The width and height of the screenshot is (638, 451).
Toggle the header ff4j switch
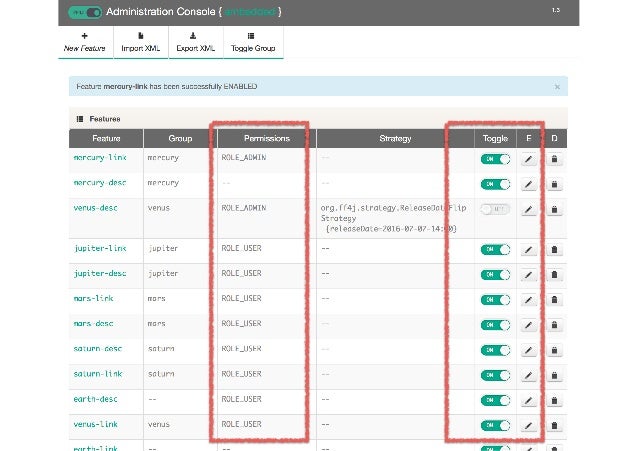pos(85,12)
